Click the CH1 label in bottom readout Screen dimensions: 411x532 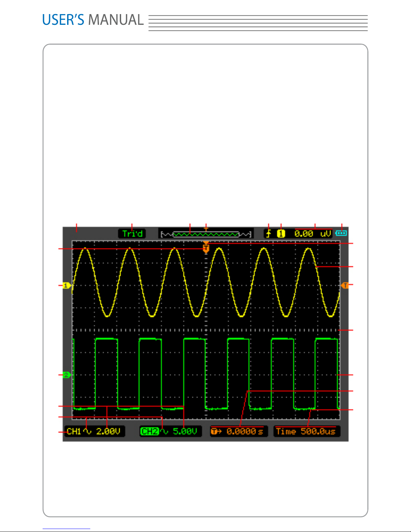(74, 431)
